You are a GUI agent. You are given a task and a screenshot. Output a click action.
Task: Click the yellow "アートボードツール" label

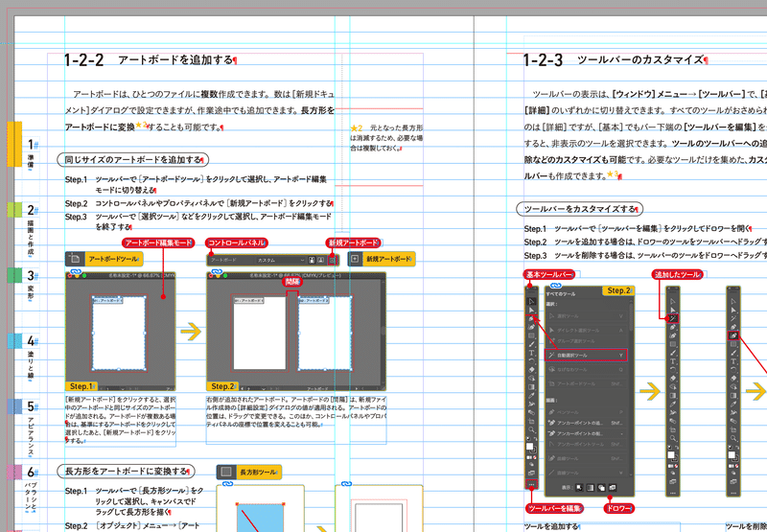click(x=114, y=259)
